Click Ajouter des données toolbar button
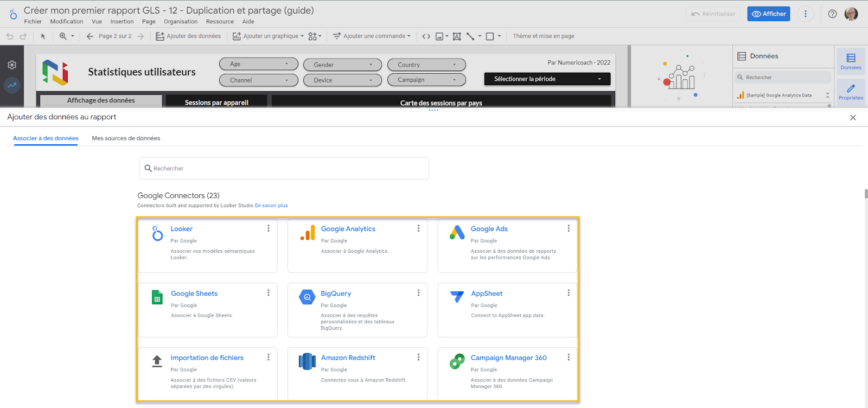The width and height of the screenshot is (868, 408). click(188, 36)
